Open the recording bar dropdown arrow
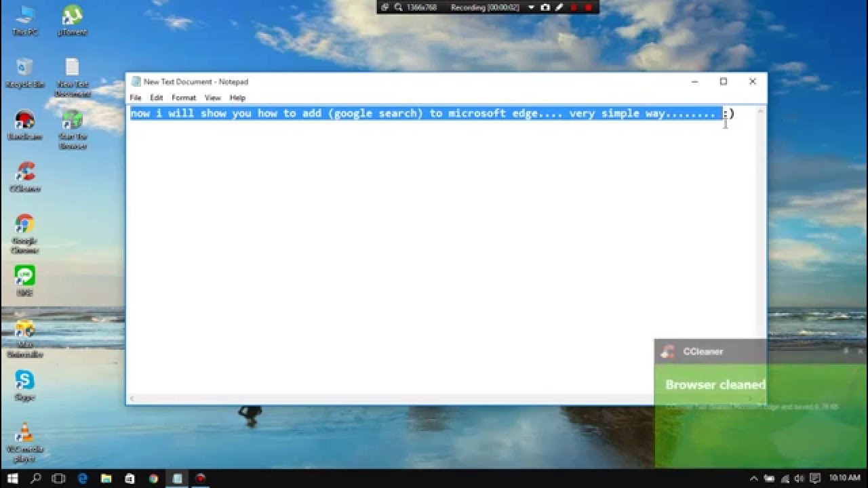The width and height of the screenshot is (868, 488). tap(532, 7)
